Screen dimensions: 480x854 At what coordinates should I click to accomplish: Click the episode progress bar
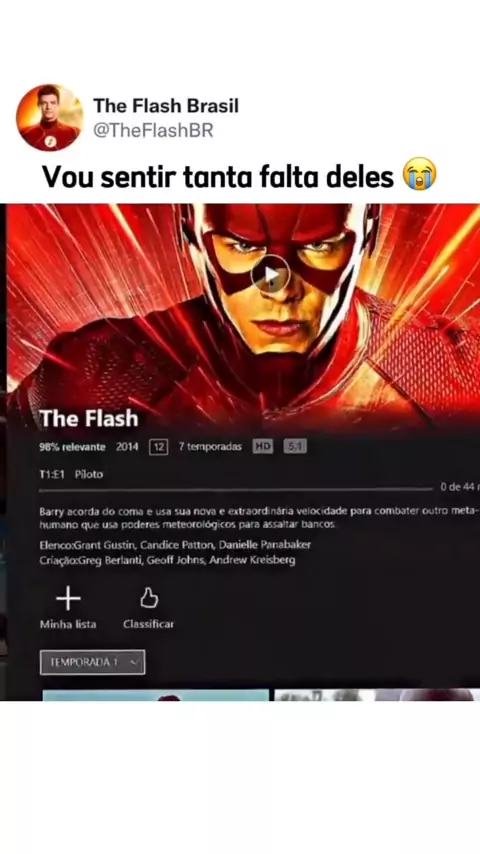tap(236, 490)
